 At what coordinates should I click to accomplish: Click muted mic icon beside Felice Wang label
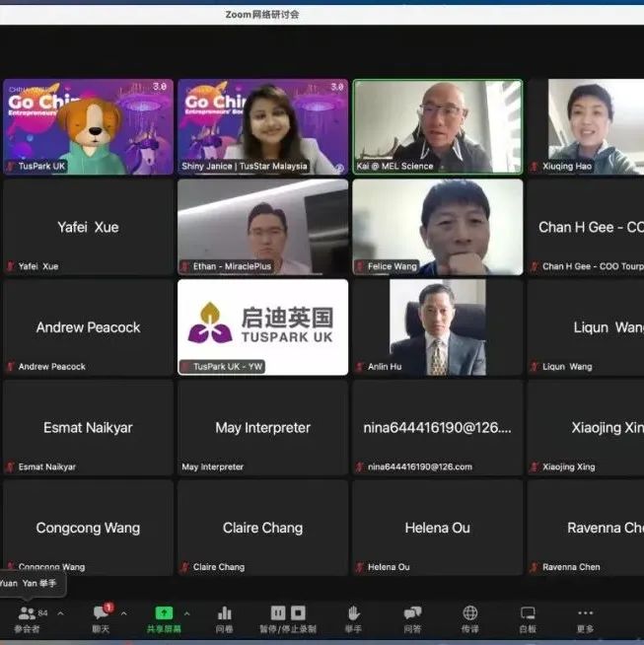[360, 266]
